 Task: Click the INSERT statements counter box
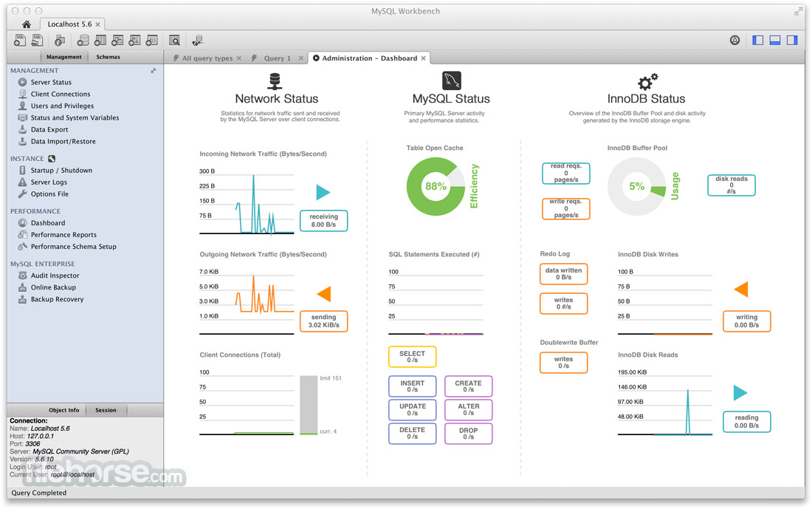point(412,386)
